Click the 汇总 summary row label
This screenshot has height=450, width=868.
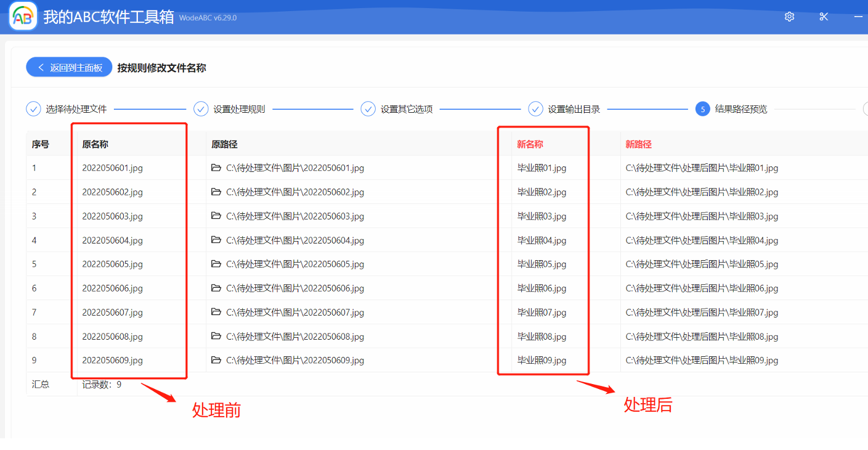pyautogui.click(x=41, y=384)
